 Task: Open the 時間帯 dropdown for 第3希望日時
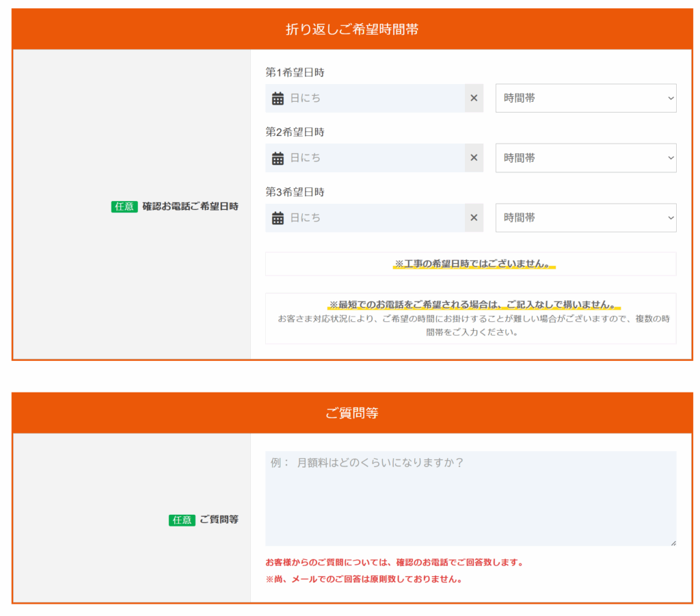coord(585,217)
